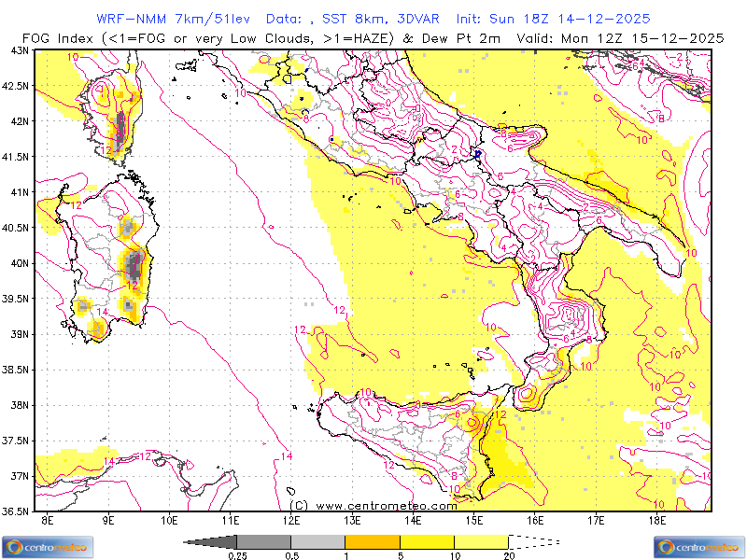Viewport: 747px width, 560px height.
Task: Click the Init: Sun 18Z 14-12-2025 text
Action: coord(553,19)
